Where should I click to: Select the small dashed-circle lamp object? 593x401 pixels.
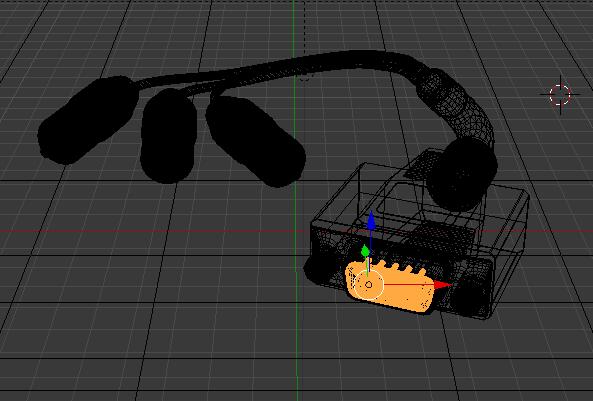305,77
